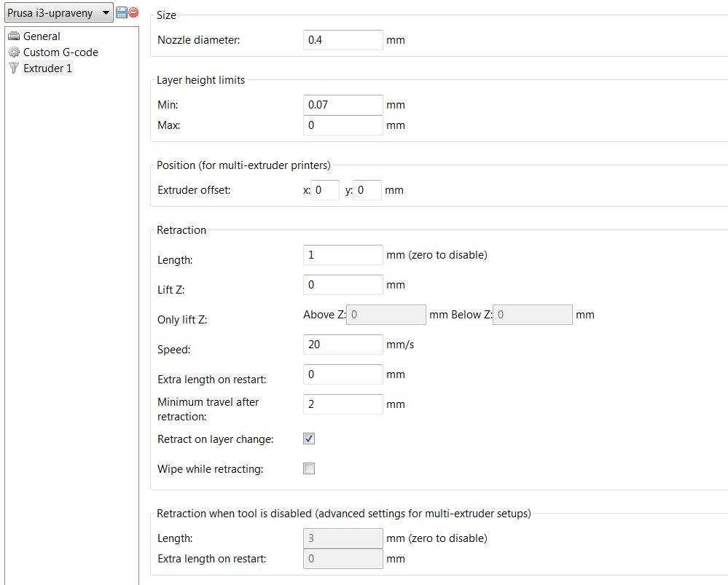Click the Extruder 1 funnel icon

coord(13,68)
